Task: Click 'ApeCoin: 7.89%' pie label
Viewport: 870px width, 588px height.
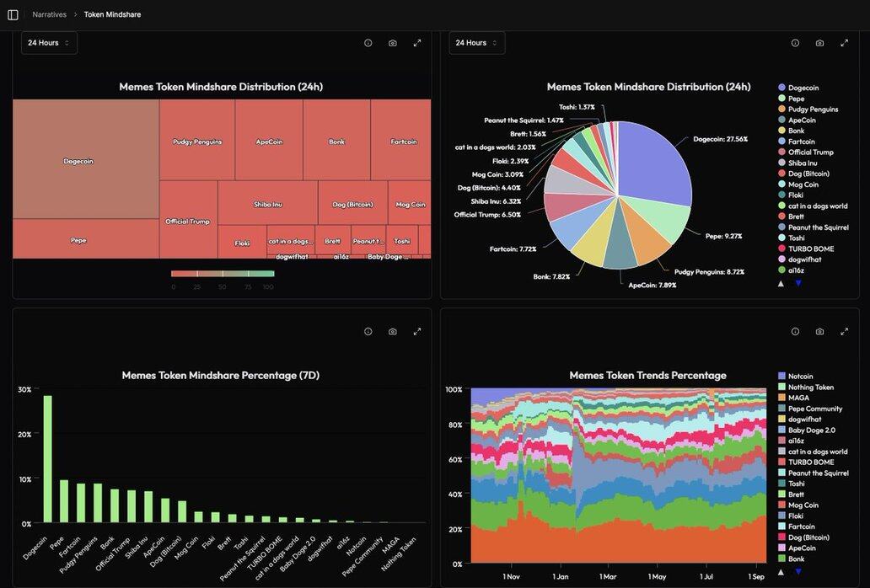Action: [652, 286]
